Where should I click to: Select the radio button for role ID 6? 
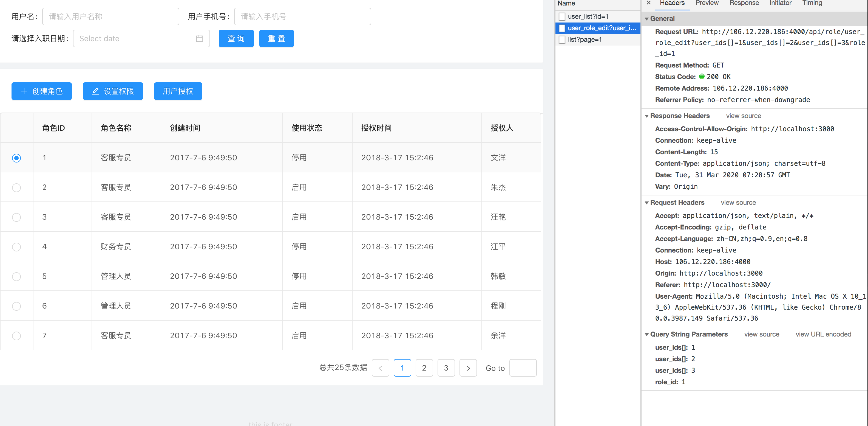coord(16,306)
